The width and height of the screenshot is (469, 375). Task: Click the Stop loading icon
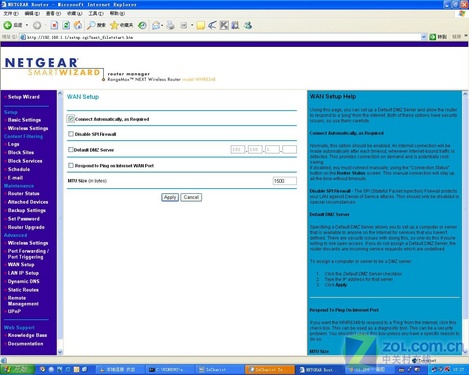point(54,25)
